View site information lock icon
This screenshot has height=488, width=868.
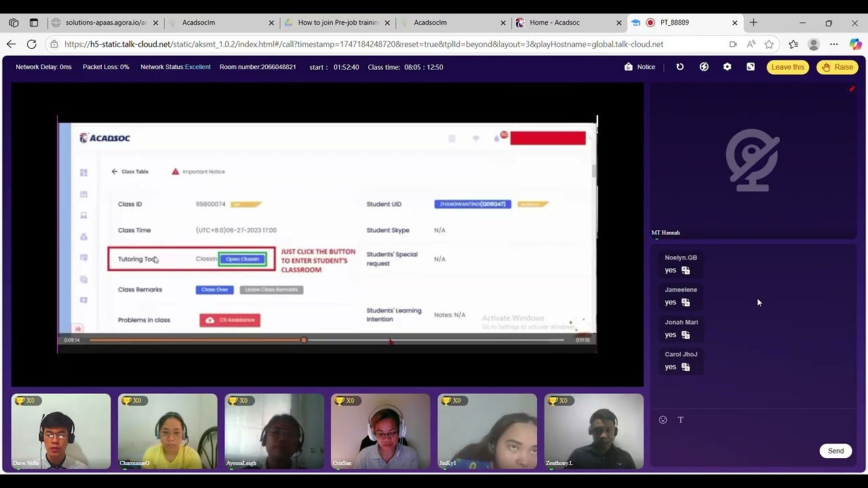coord(54,44)
